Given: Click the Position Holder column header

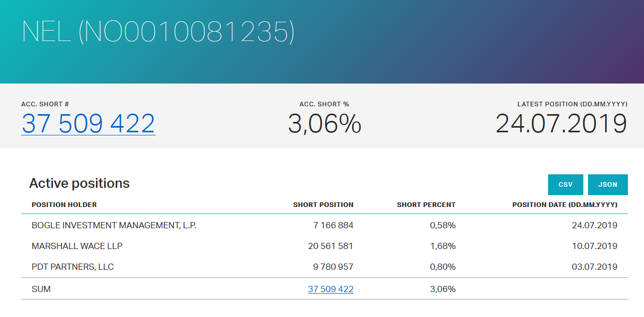Looking at the screenshot, I should (64, 205).
